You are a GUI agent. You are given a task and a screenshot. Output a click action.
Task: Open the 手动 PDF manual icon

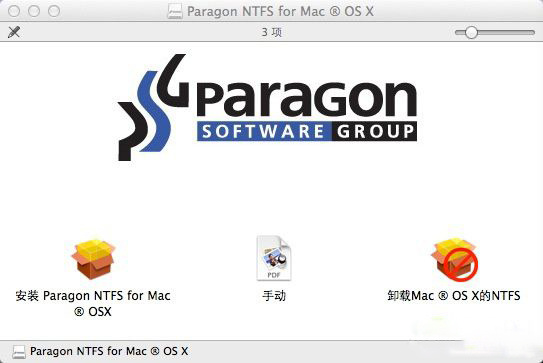pos(274,258)
